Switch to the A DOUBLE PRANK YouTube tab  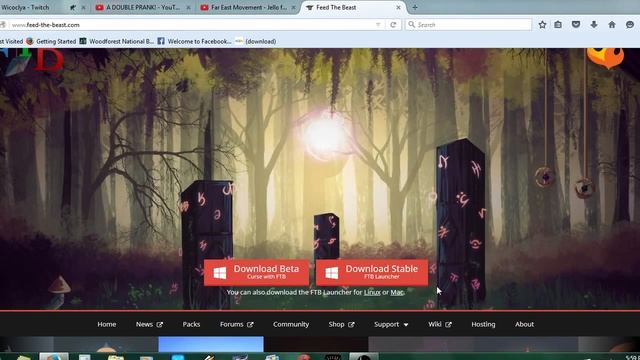pyautogui.click(x=143, y=7)
